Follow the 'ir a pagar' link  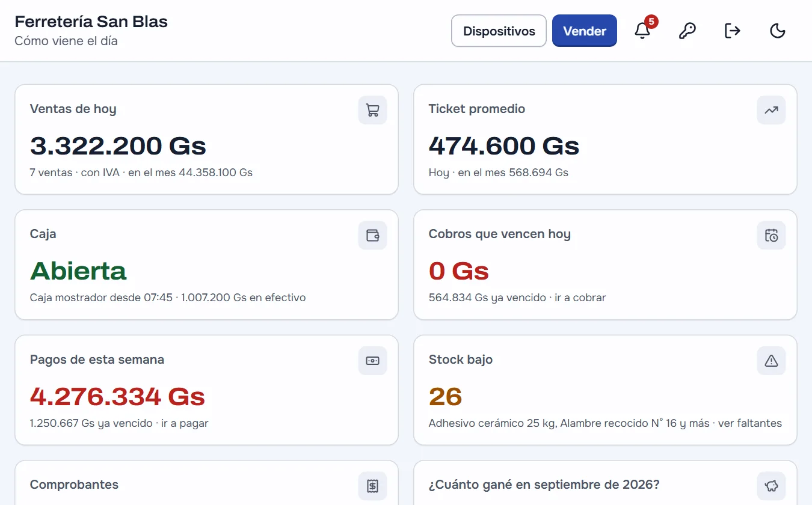(185, 423)
